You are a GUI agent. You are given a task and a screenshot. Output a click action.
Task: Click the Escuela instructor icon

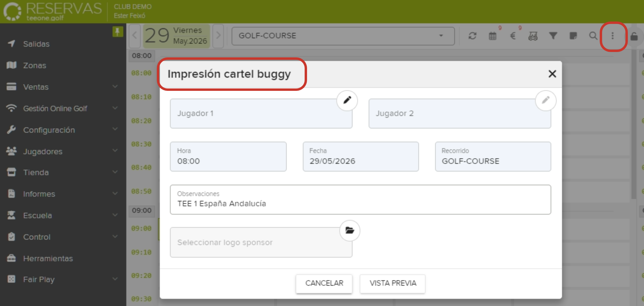click(11, 215)
